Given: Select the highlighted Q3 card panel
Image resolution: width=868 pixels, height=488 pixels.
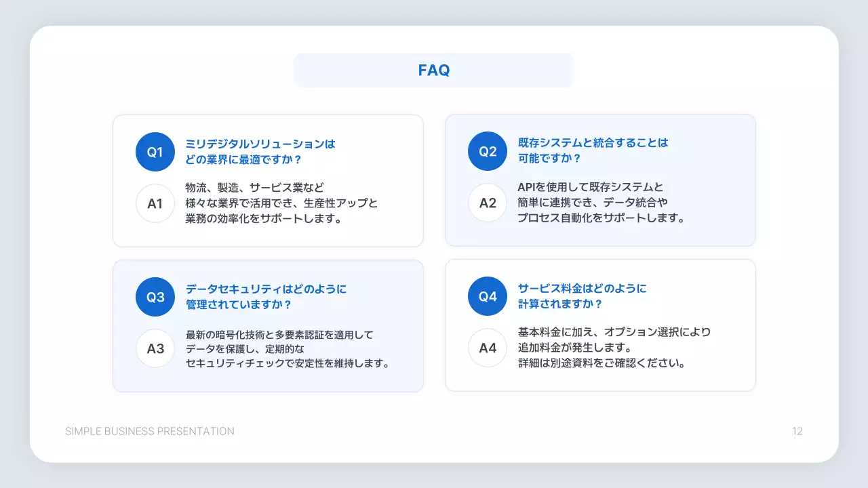Looking at the screenshot, I should [268, 325].
